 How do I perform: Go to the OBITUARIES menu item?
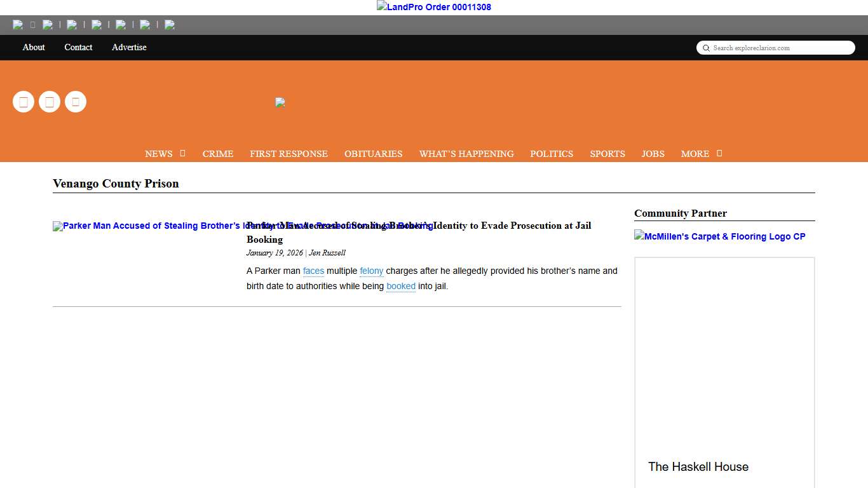pyautogui.click(x=373, y=154)
